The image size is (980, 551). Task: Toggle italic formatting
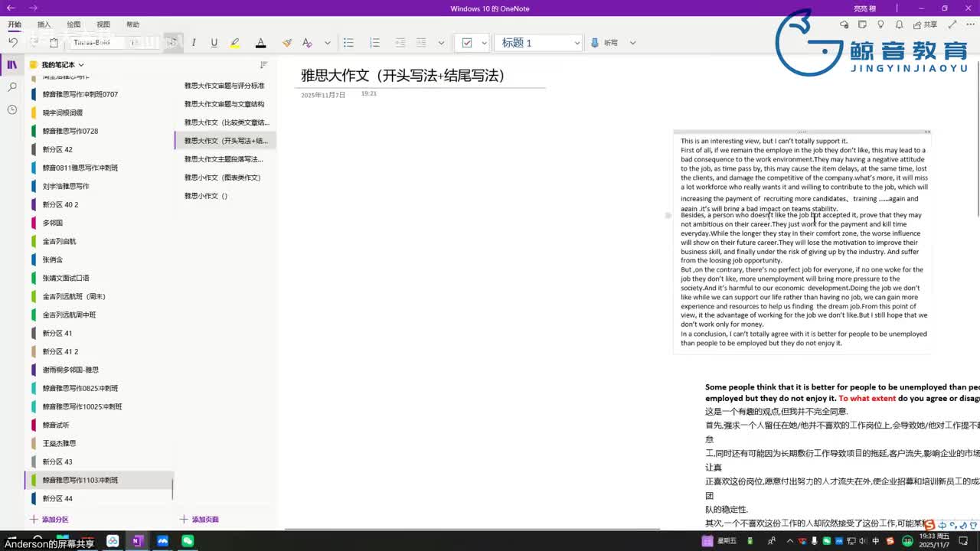pos(194,43)
